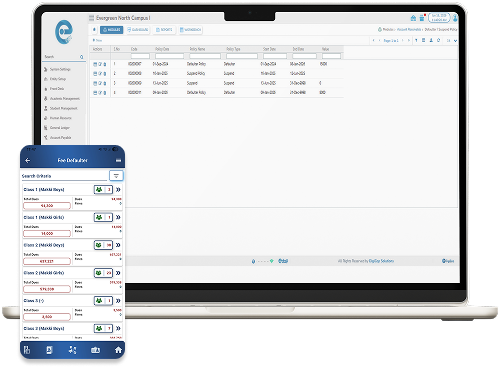Image resolution: width=501 pixels, height=367 pixels.
Task: Tap the back arrow in Fee Defaulter screen
Action: tap(28, 161)
